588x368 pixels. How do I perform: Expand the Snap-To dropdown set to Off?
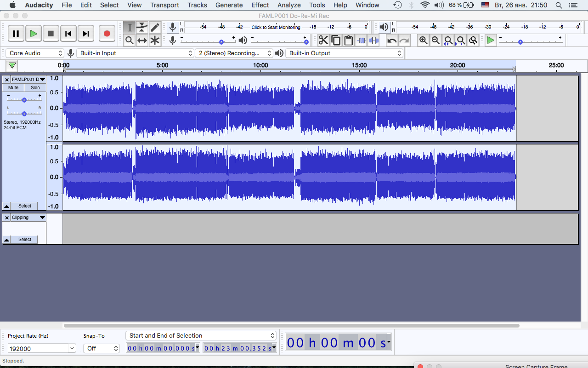(102, 348)
